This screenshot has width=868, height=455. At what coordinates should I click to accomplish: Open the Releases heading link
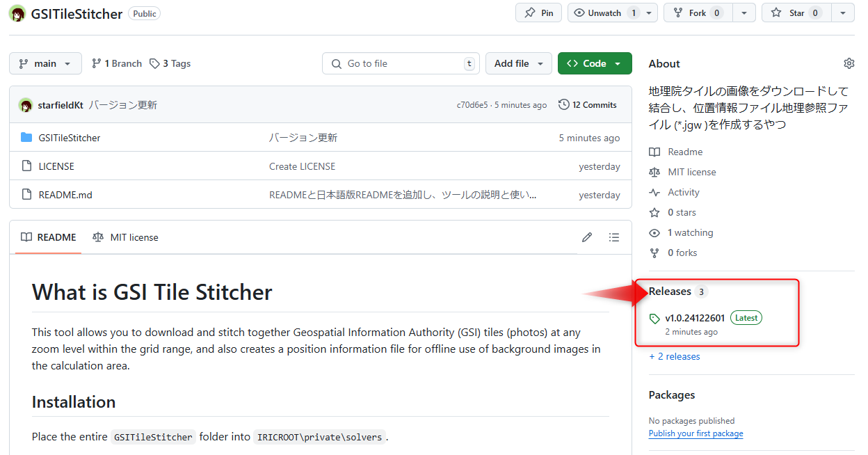(670, 292)
